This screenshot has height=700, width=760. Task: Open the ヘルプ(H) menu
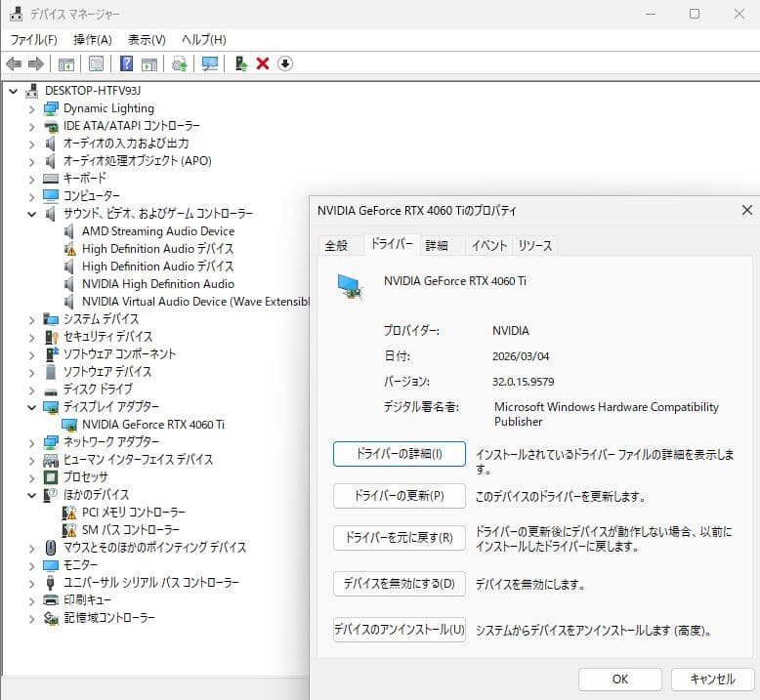tap(203, 40)
